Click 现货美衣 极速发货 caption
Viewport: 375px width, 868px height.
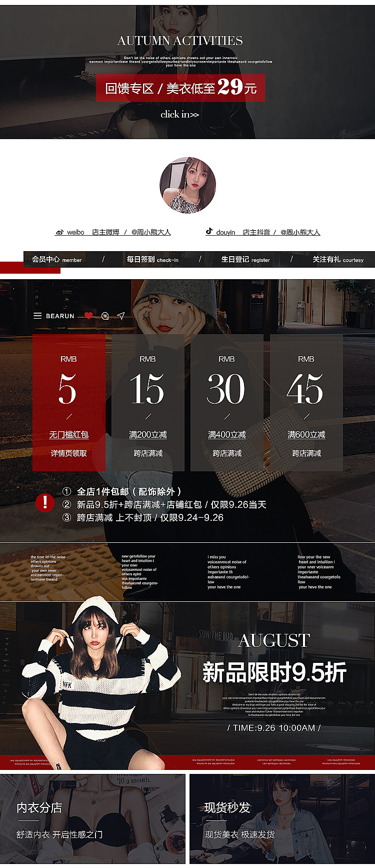point(239,834)
